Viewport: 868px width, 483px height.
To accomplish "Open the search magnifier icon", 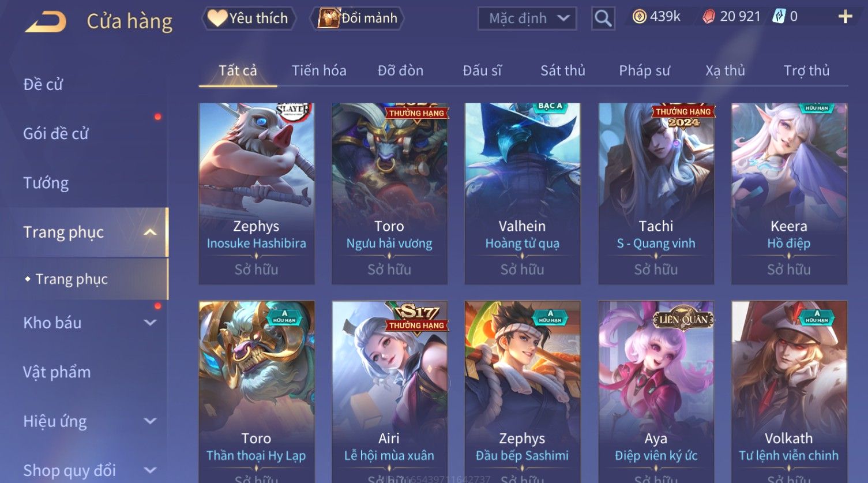I will [x=603, y=18].
